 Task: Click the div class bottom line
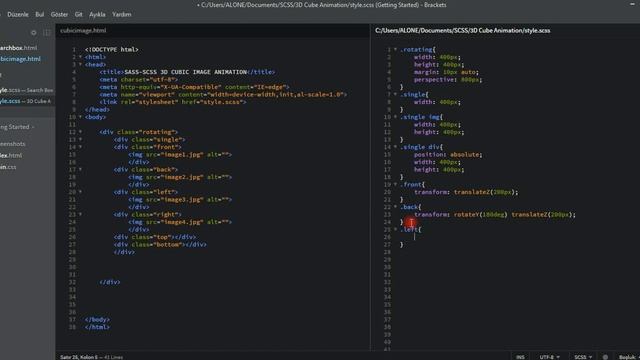tap(160, 244)
